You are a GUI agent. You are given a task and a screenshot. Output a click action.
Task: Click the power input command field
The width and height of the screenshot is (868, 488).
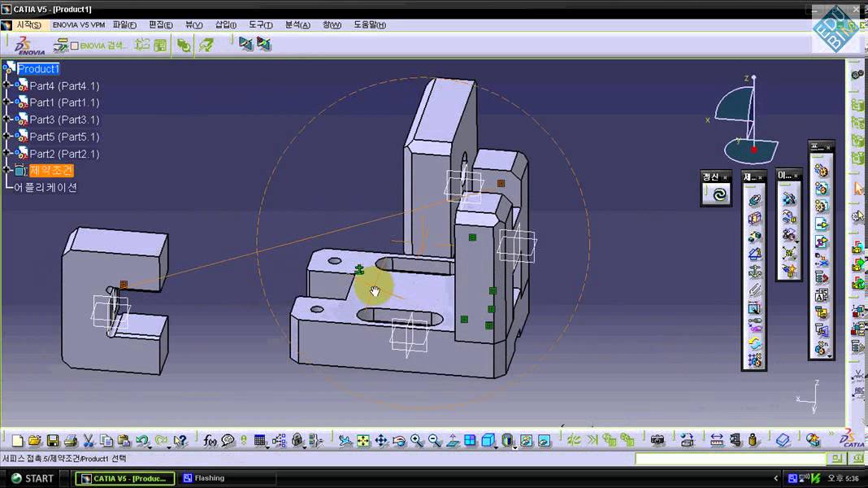[730, 459]
